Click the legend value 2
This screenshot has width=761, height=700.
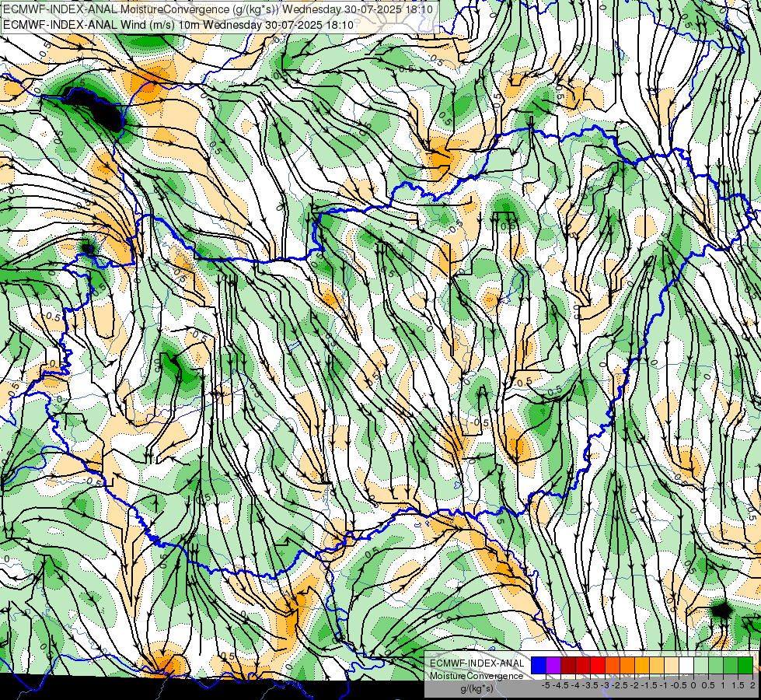752,685
